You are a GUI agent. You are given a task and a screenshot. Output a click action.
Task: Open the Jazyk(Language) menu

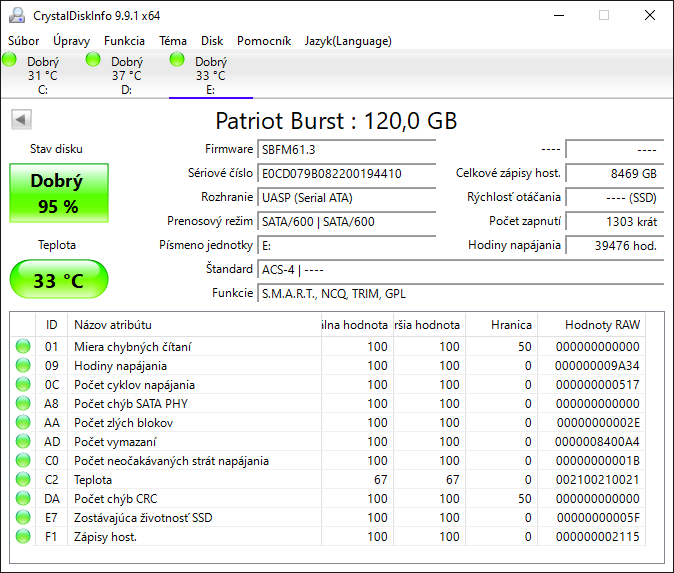pyautogui.click(x=348, y=41)
